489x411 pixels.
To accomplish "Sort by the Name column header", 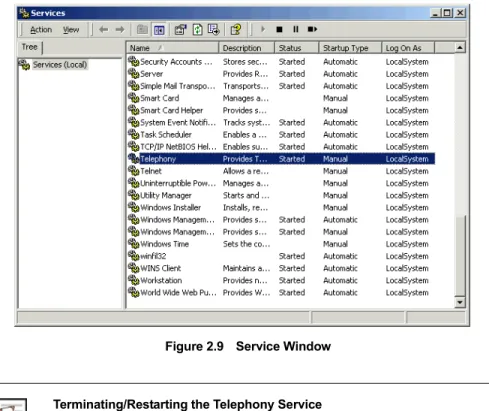I will coord(172,48).
